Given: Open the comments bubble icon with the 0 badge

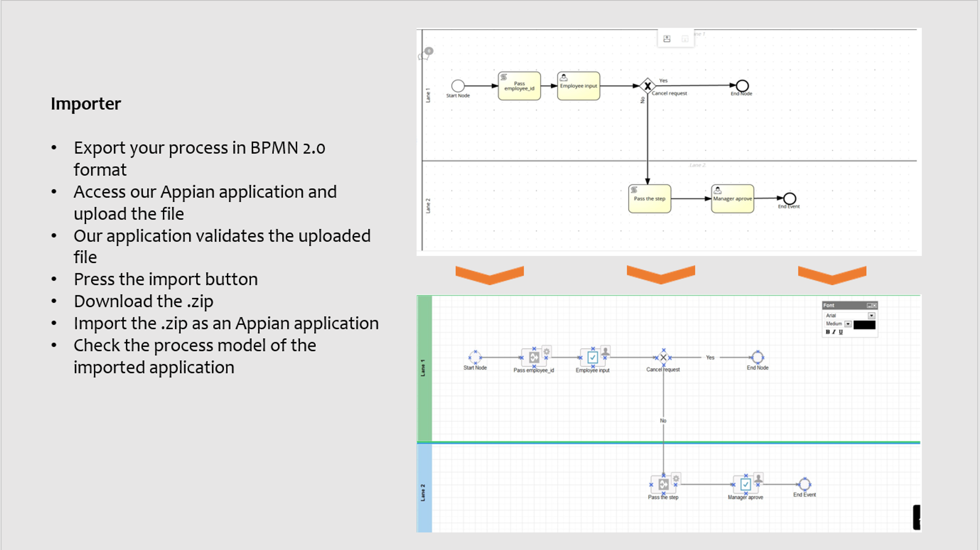Looking at the screenshot, I should pyautogui.click(x=425, y=54).
